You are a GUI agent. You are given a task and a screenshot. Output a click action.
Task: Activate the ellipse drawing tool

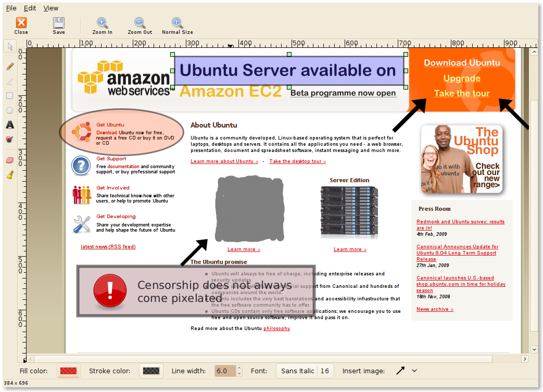(9, 110)
